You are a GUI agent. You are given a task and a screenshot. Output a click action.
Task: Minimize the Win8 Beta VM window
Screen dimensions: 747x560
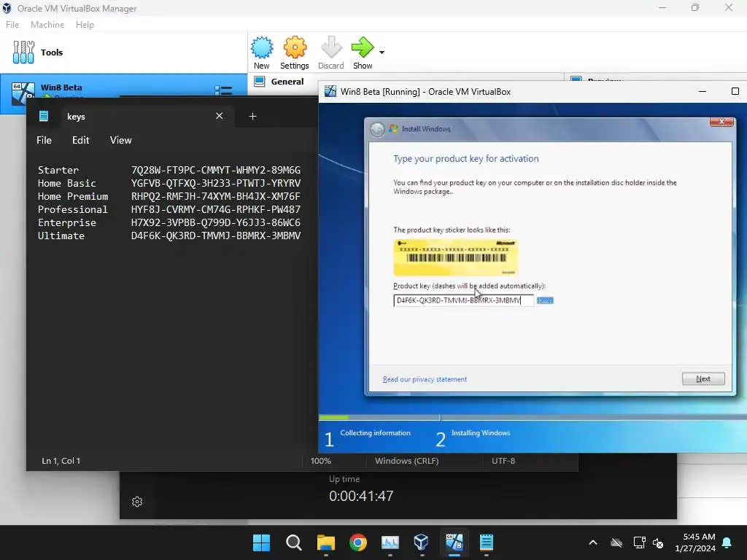(703, 91)
